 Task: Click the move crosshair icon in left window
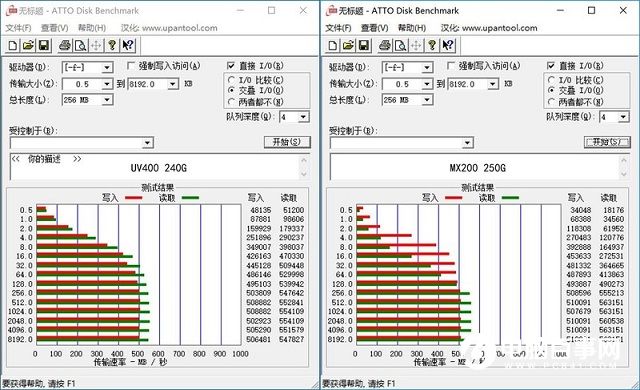(96, 45)
